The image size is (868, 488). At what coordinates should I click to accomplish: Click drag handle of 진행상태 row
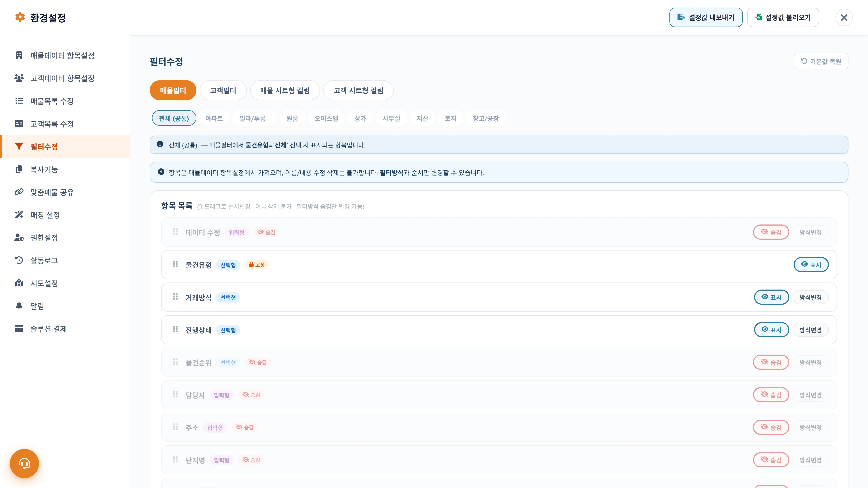[175, 329]
